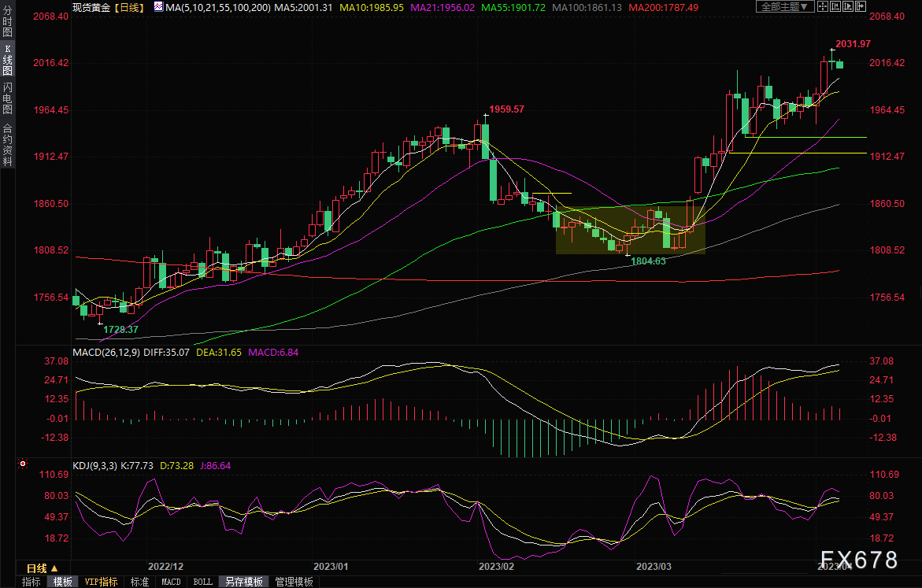The height and width of the screenshot is (588, 922).
Task: Apply the 标准 template
Action: click(139, 582)
